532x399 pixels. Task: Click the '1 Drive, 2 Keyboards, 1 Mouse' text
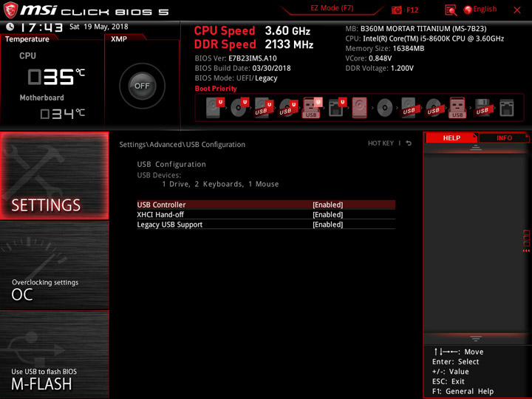coord(220,184)
